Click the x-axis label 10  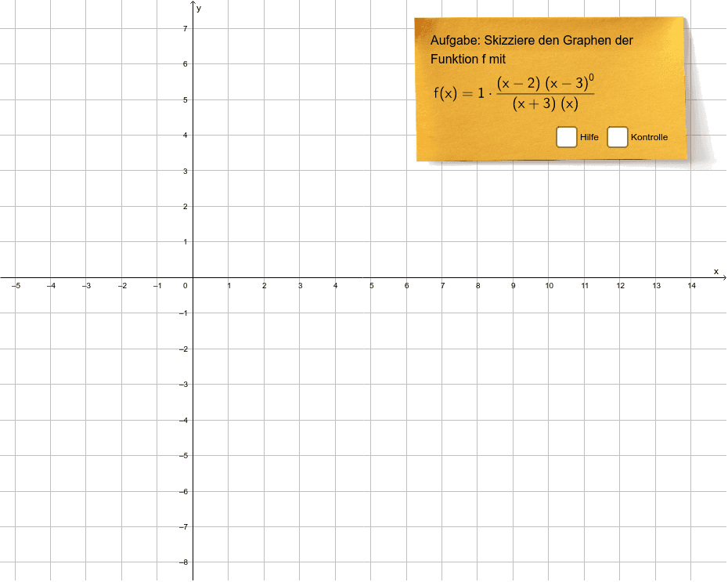(550, 286)
